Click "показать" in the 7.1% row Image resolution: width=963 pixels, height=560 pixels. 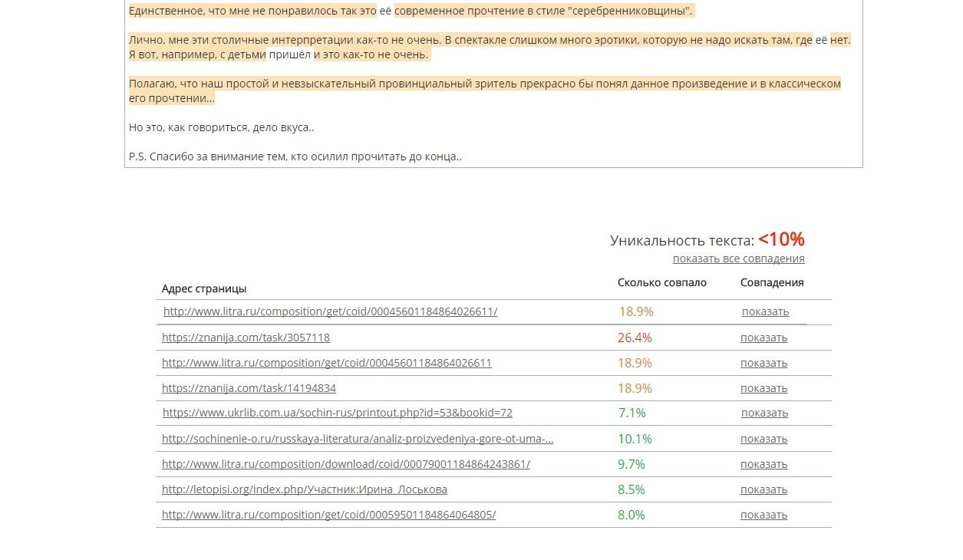pyautogui.click(x=764, y=413)
